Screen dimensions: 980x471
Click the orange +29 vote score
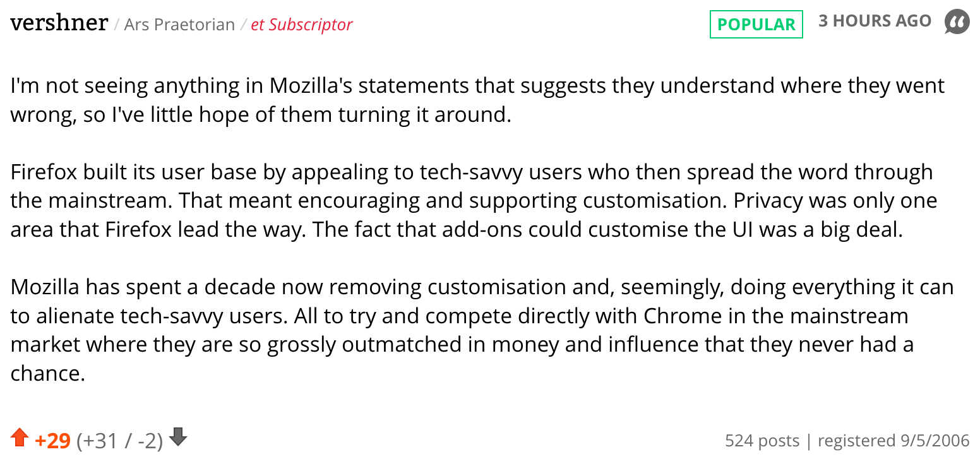click(53, 441)
